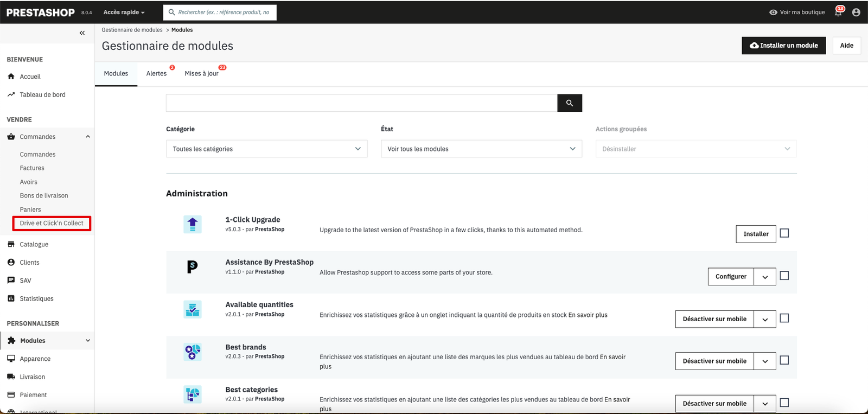Click the Paiement card icon

coord(11,395)
